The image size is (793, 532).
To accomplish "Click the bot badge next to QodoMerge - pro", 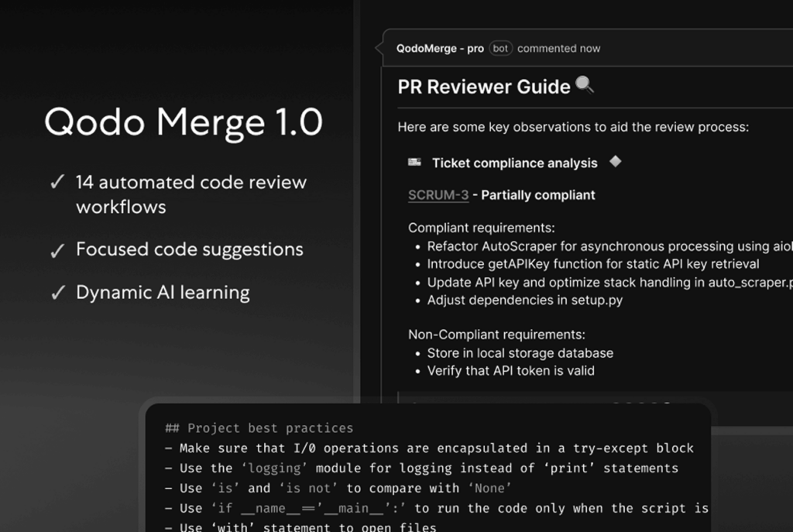I will [500, 48].
